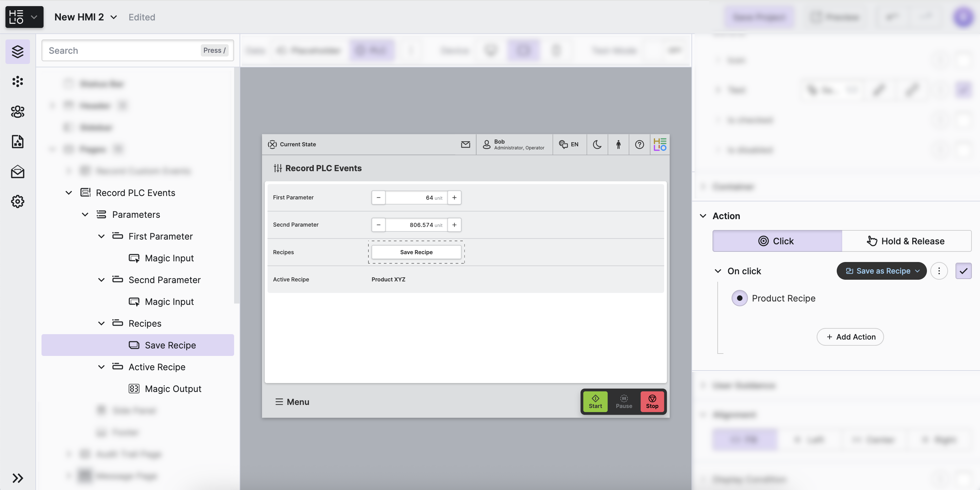980x490 pixels.
Task: Click the users group sidebar icon
Action: [x=17, y=112]
